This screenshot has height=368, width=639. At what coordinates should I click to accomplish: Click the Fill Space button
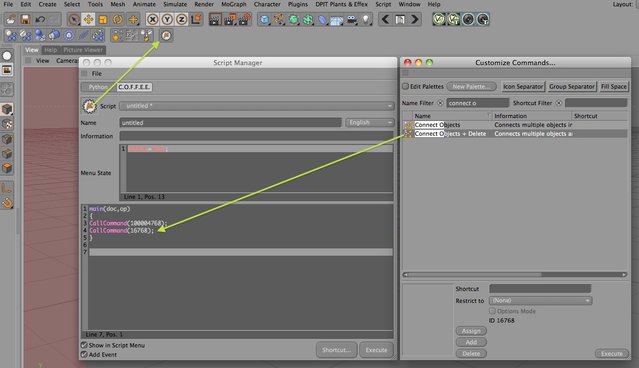(614, 86)
